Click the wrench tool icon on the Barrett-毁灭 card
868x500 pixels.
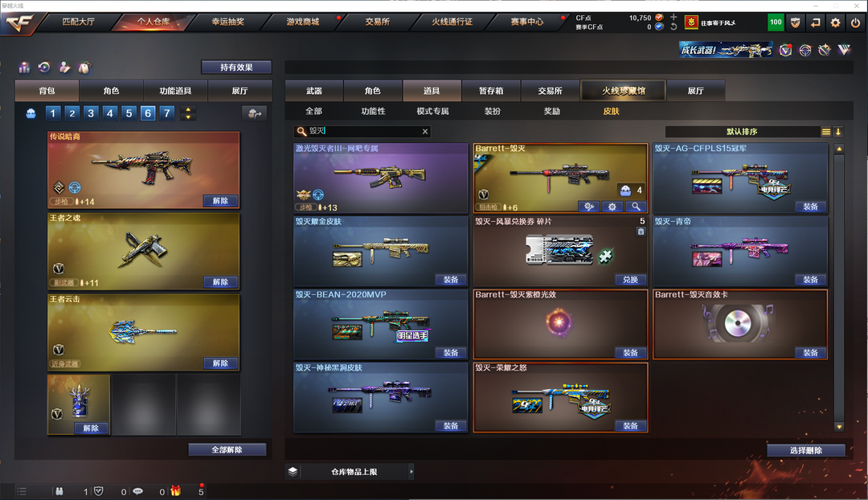point(589,207)
